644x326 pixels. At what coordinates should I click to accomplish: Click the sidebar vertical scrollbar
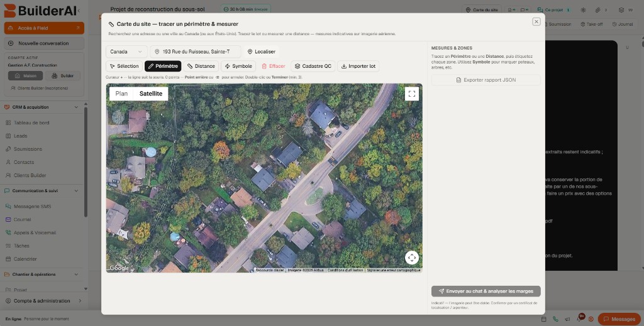point(86,162)
